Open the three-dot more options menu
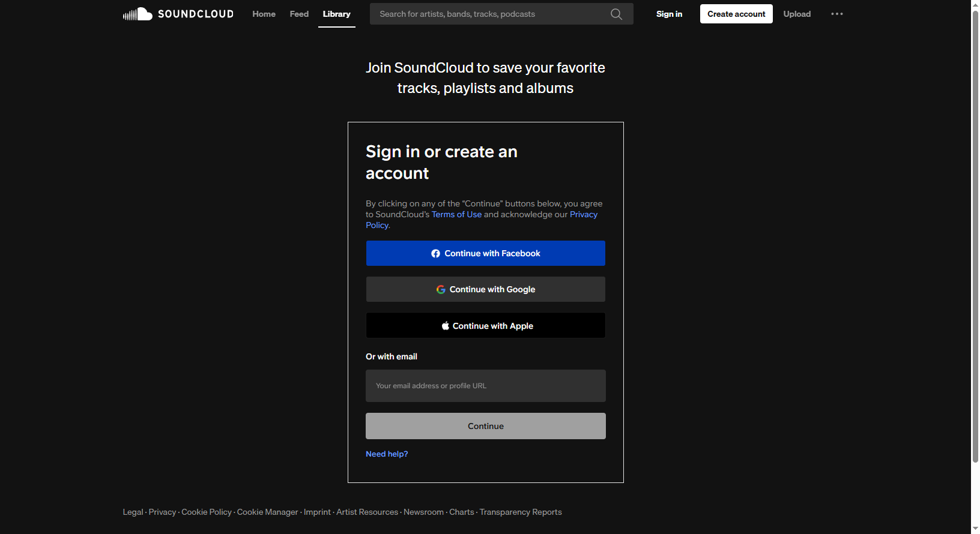Screen dimensions: 980x534 click(836, 14)
